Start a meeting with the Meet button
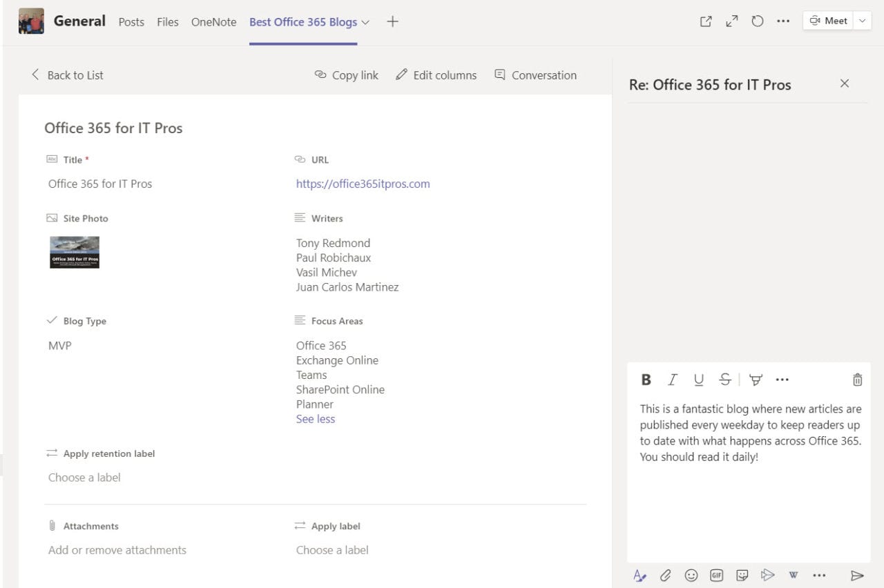 point(828,21)
